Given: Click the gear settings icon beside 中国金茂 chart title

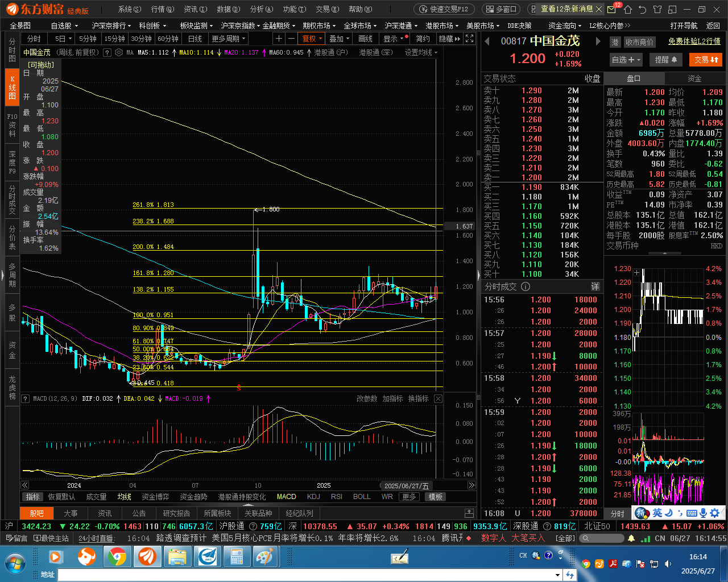Looking at the screenshot, I should pos(119,52).
